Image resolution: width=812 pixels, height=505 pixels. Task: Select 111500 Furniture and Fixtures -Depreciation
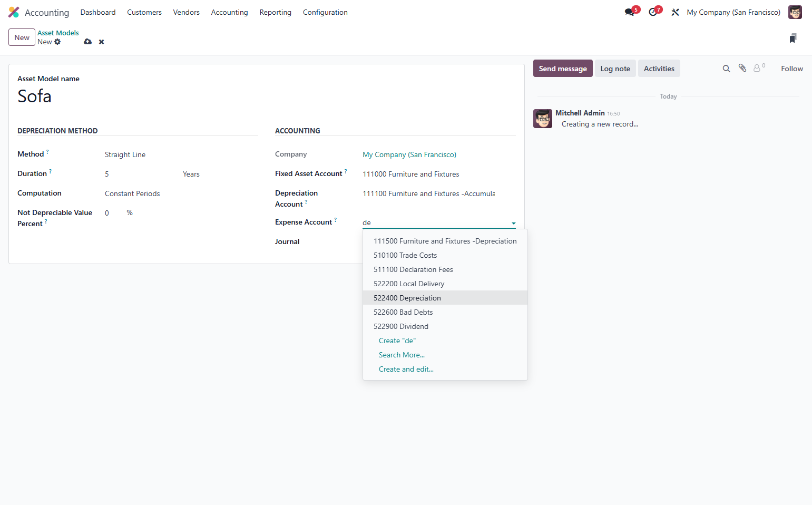(x=445, y=241)
